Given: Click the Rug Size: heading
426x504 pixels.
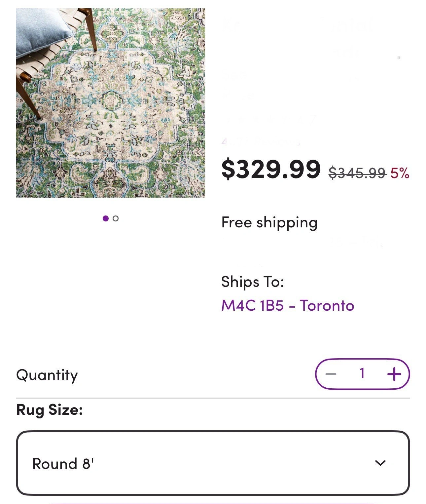Looking at the screenshot, I should 50,410.
